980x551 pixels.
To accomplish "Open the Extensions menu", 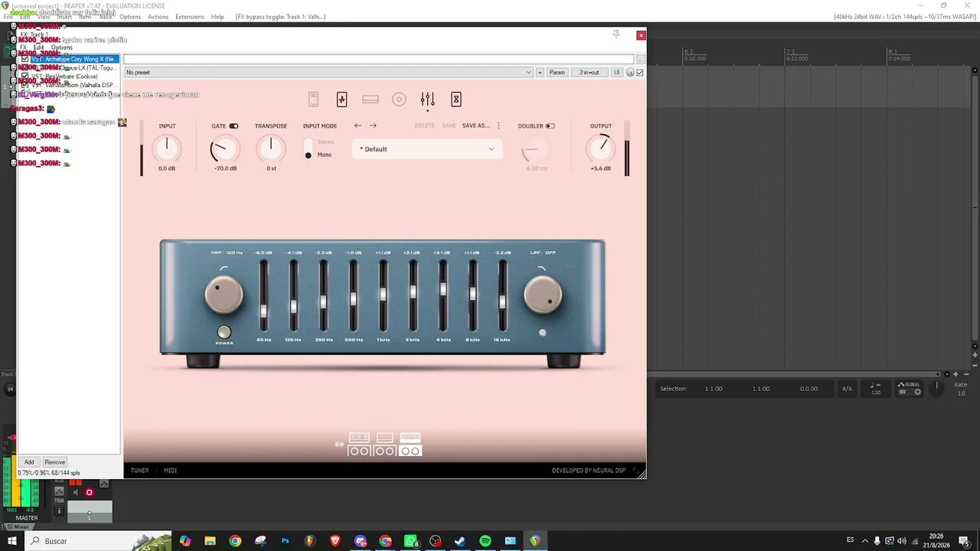I will click(x=190, y=17).
